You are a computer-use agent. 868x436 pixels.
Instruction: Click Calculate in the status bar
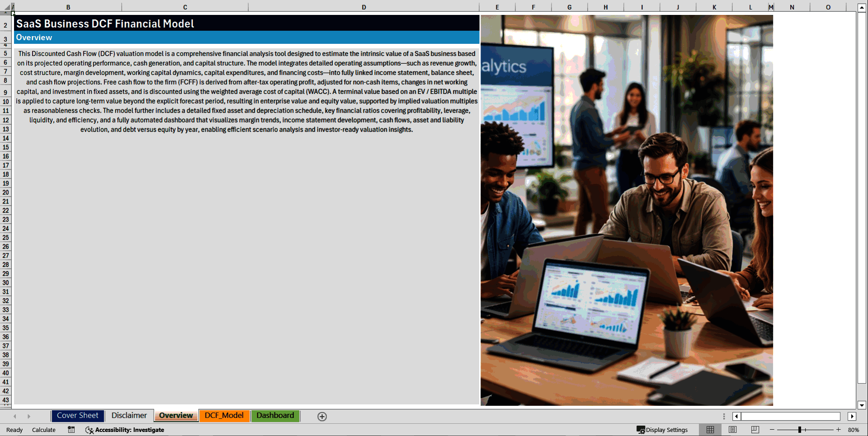[44, 430]
